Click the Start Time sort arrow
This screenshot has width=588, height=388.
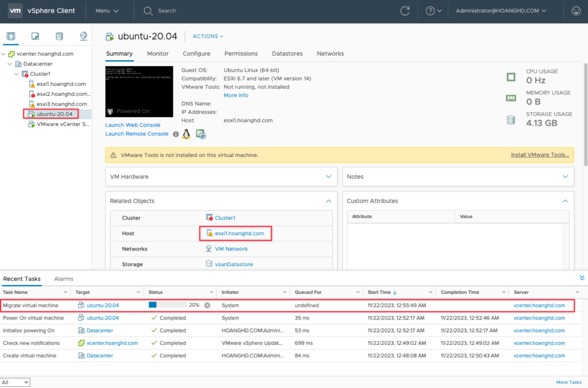395,293
